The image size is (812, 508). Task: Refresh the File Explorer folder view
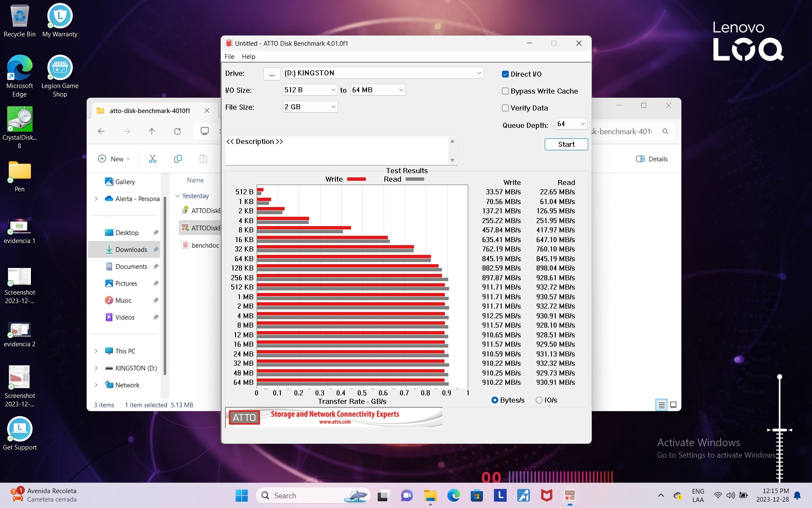tap(177, 131)
